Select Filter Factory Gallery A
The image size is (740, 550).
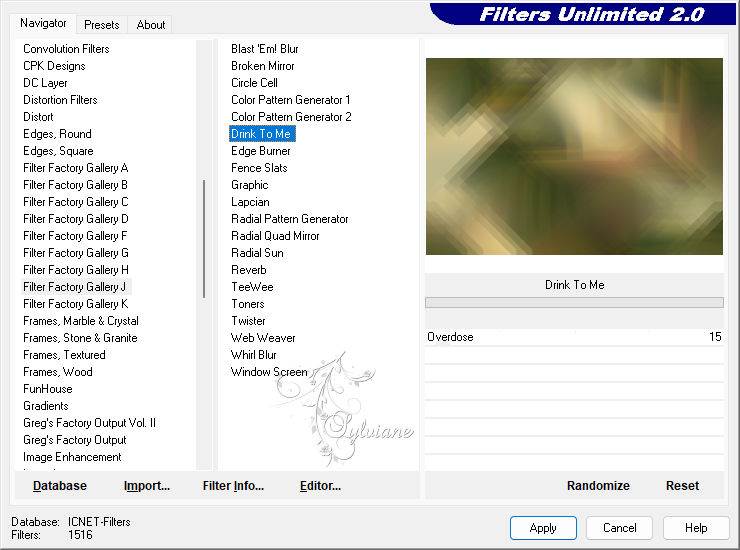tap(76, 168)
